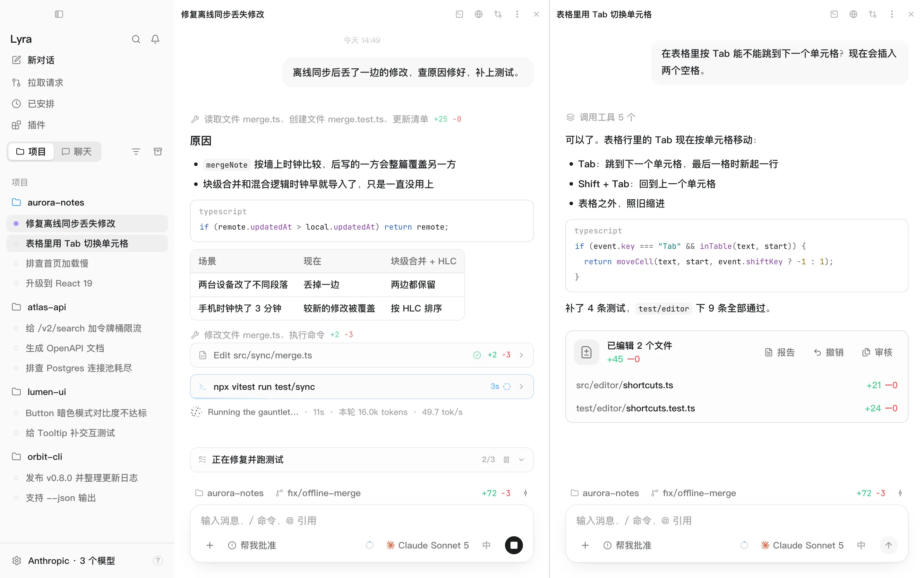Open more options in right pane header
This screenshot has width=924, height=578.
[892, 14]
